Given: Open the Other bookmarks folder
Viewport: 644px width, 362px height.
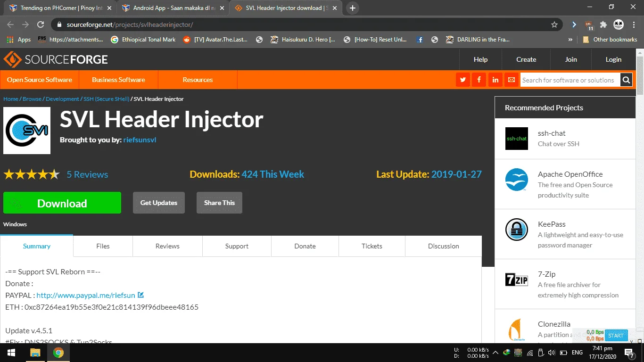Looking at the screenshot, I should click(610, 40).
